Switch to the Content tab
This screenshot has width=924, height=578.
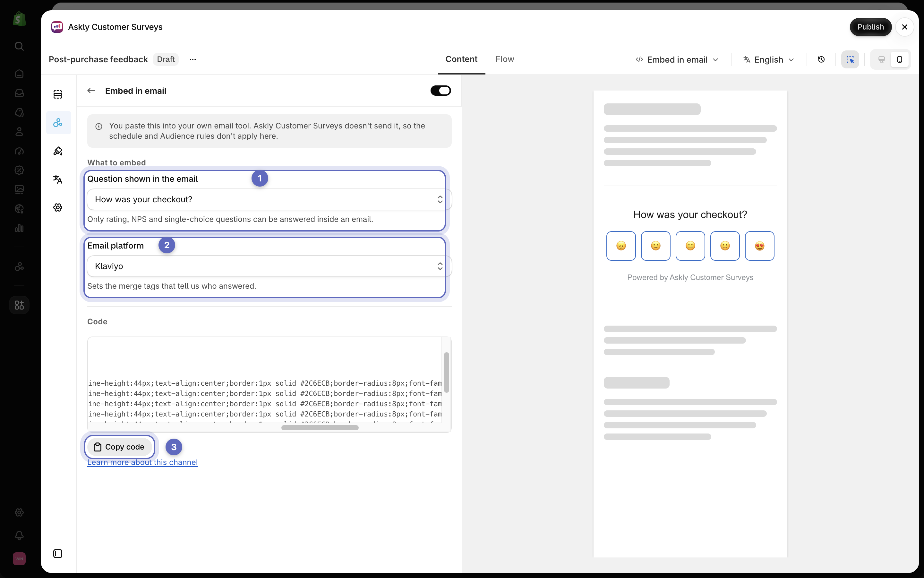click(461, 59)
